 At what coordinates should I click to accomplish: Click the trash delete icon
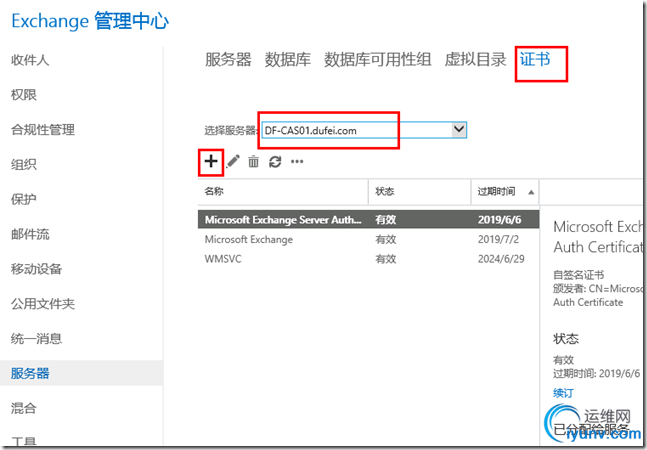253,162
